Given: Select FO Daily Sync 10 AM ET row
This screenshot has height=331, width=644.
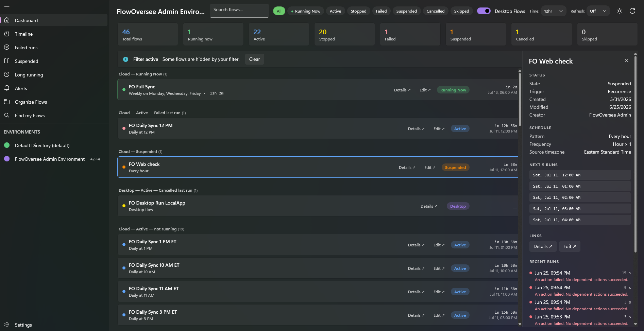Looking at the screenshot, I should coord(318,268).
